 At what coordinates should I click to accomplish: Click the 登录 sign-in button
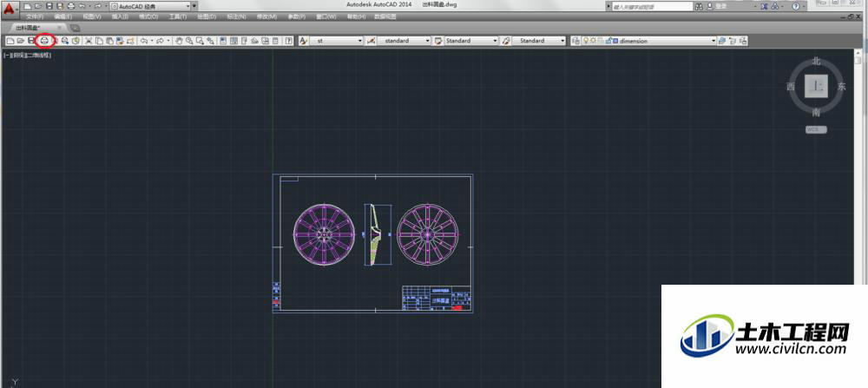point(720,5)
